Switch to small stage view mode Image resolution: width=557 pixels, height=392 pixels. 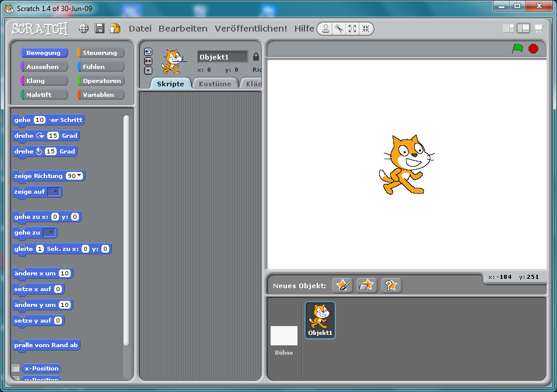point(509,29)
